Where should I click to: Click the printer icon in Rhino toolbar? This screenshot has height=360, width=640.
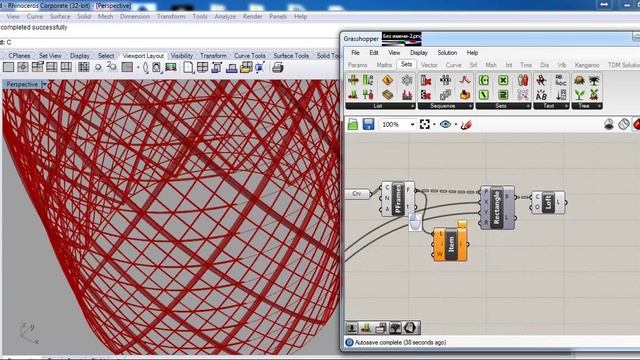pyautogui.click(x=278, y=67)
